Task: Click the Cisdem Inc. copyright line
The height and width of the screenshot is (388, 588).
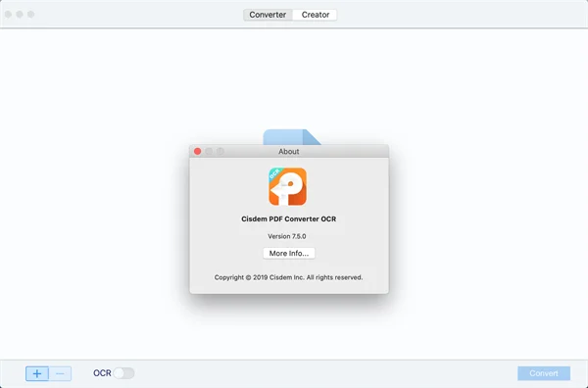Action: pyautogui.click(x=288, y=277)
